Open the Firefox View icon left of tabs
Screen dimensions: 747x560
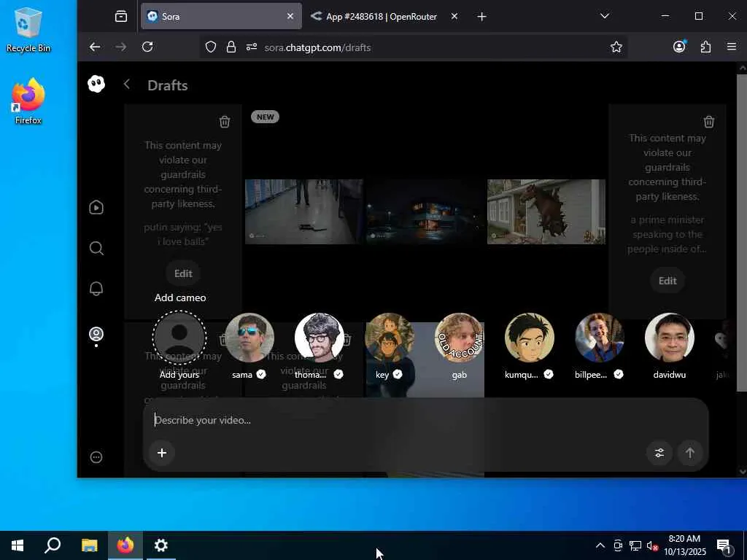coord(121,16)
